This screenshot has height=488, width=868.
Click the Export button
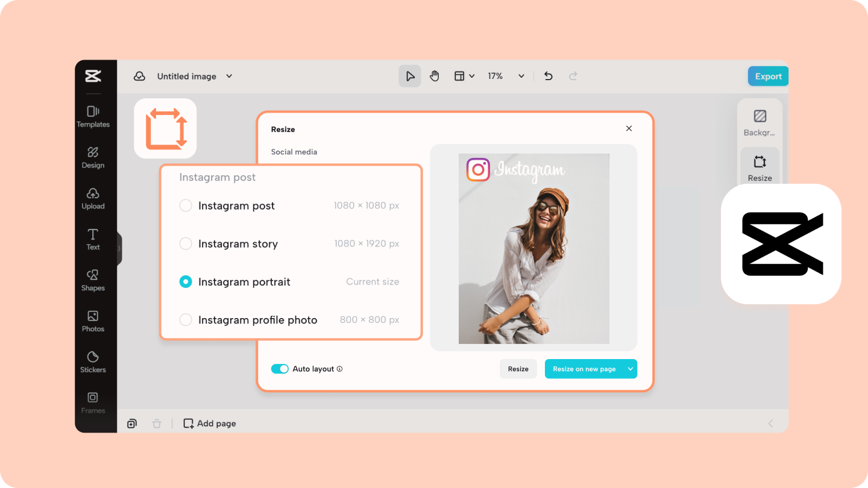coord(767,76)
